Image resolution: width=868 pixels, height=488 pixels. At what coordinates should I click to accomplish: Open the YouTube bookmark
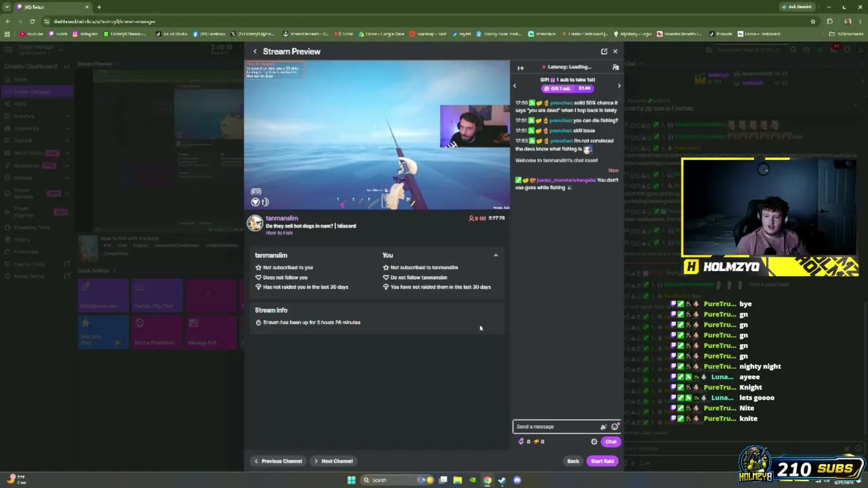(x=31, y=34)
